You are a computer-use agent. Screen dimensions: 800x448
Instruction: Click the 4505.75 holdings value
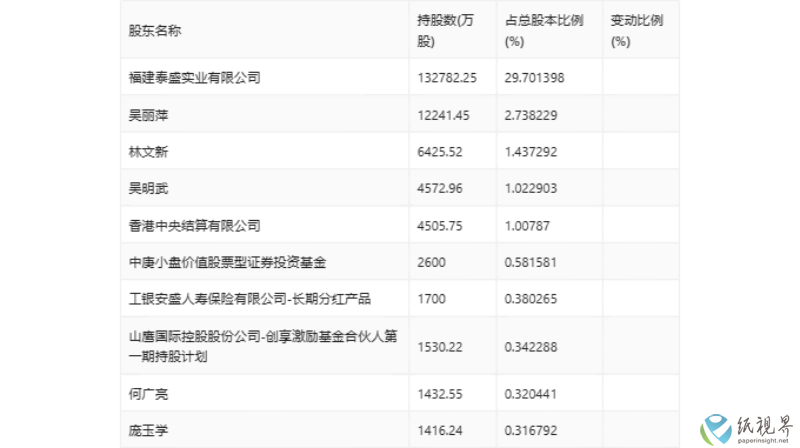(x=439, y=226)
